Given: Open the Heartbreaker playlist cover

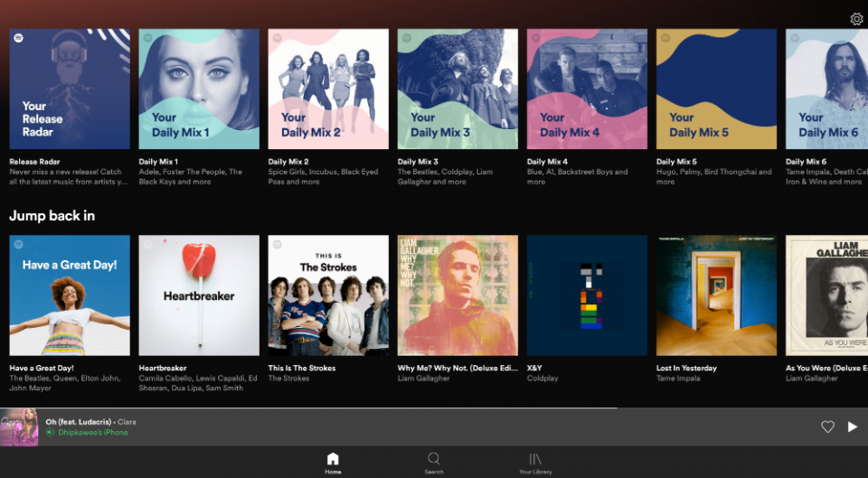Looking at the screenshot, I should [199, 295].
